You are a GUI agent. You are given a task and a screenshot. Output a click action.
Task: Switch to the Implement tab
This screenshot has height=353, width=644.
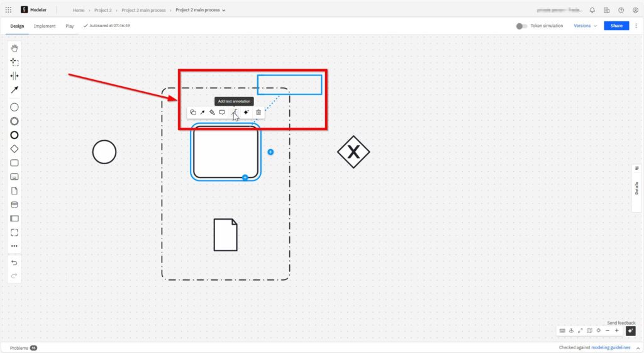point(45,26)
